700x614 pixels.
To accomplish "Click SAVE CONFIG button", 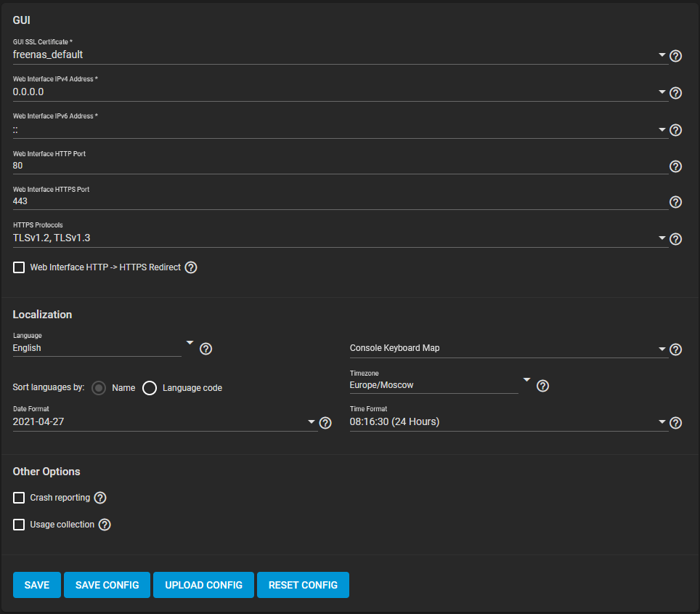I will pos(107,585).
